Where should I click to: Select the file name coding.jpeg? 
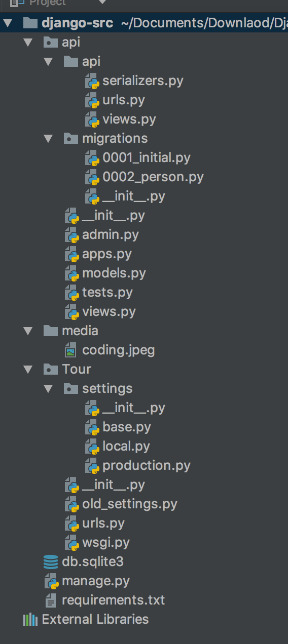coord(119,350)
